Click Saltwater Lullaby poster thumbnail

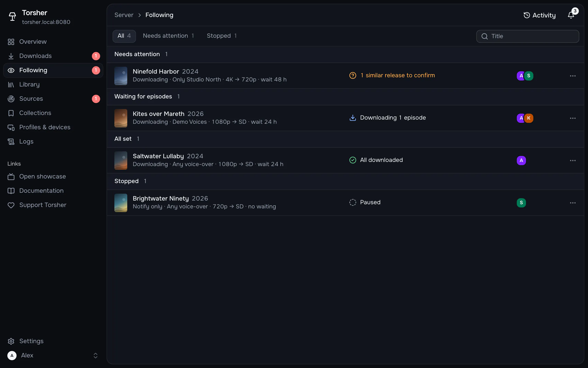tap(121, 160)
